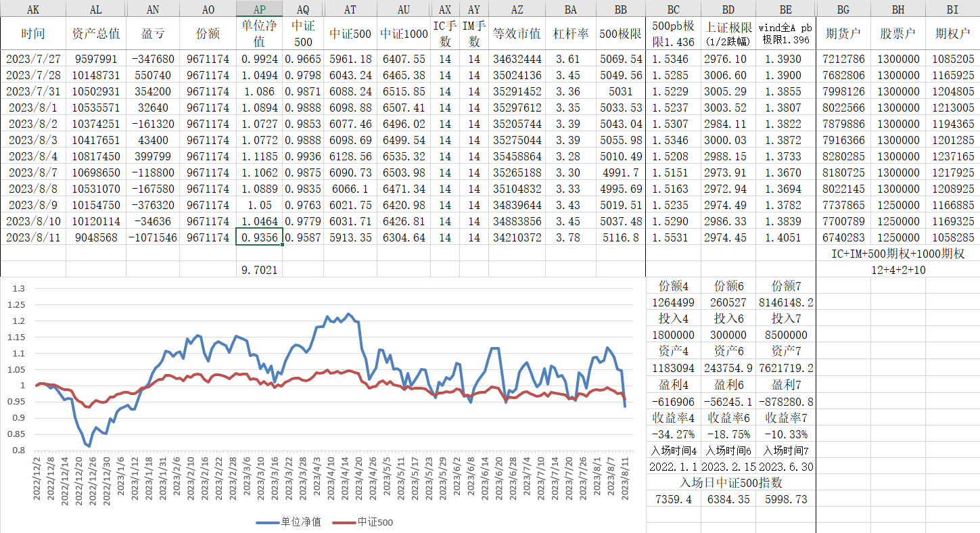Screen dimensions: 980x533
Task: Select column header BG
Action: (x=843, y=9)
